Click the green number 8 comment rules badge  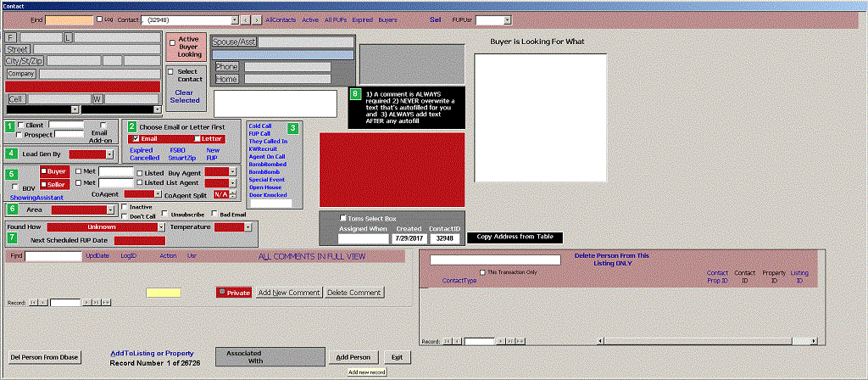point(356,93)
